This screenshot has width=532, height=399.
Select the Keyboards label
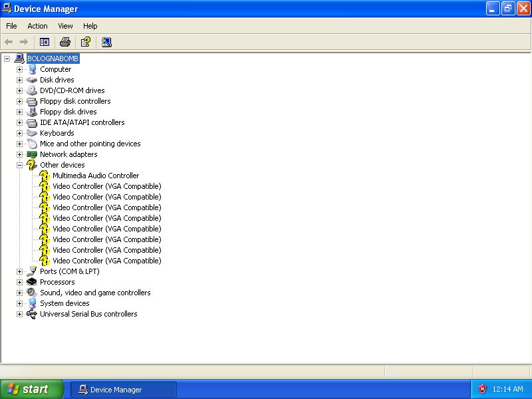click(x=57, y=133)
